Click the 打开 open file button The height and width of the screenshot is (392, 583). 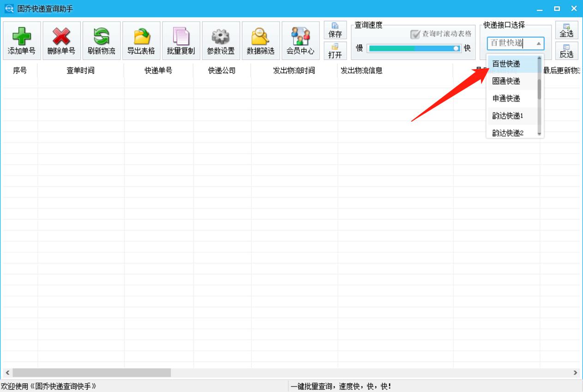tap(335, 51)
